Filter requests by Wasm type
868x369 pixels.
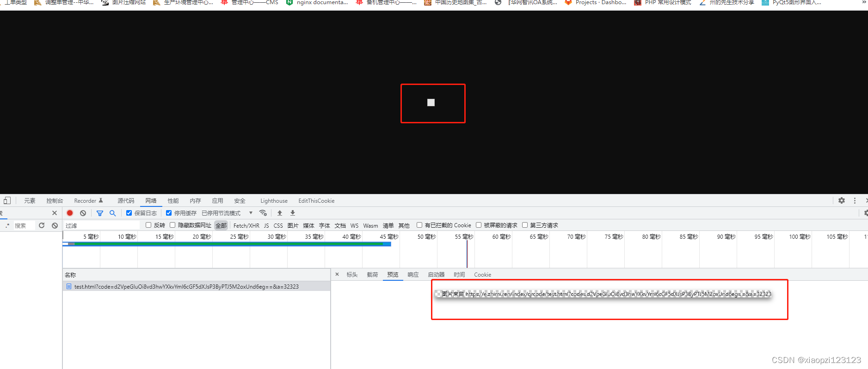click(370, 225)
